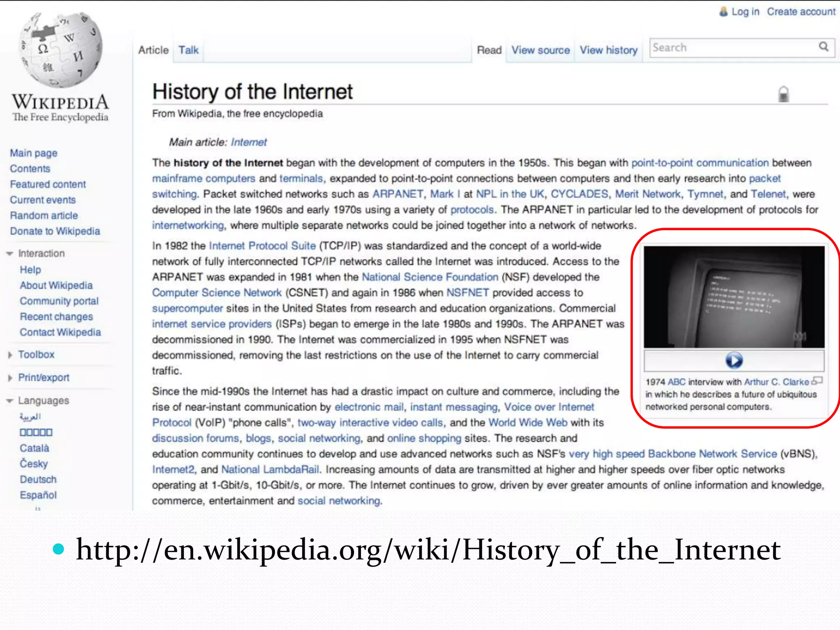Open the Arthur C. Clarke link
Screen dimensions: 840x630
(x=776, y=382)
